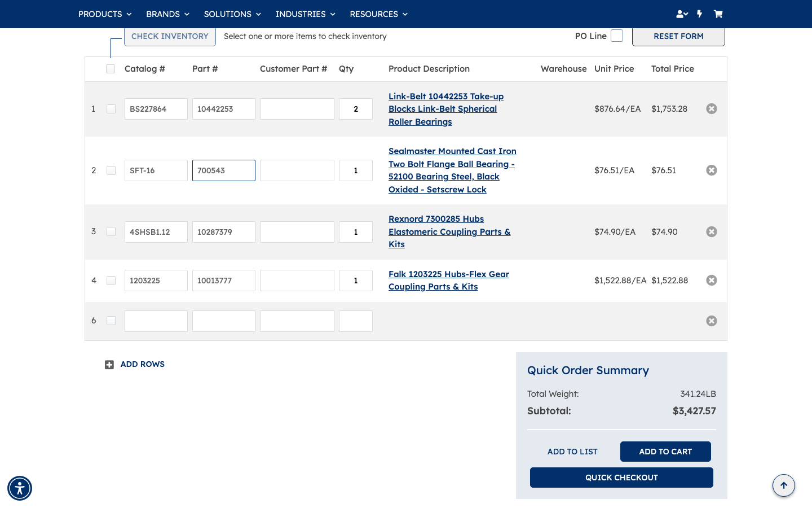Focus catalog field containing BS227864
Viewport: 812px width, 508px height.
[x=156, y=109]
